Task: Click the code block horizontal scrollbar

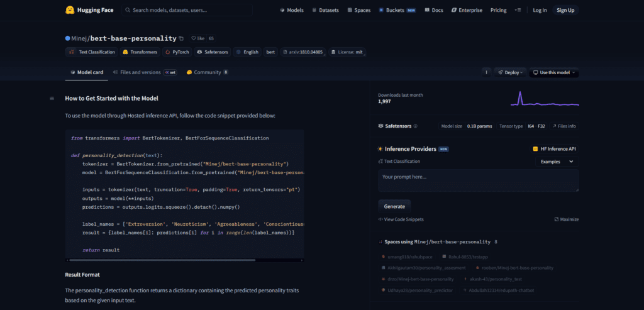Action: (x=162, y=260)
